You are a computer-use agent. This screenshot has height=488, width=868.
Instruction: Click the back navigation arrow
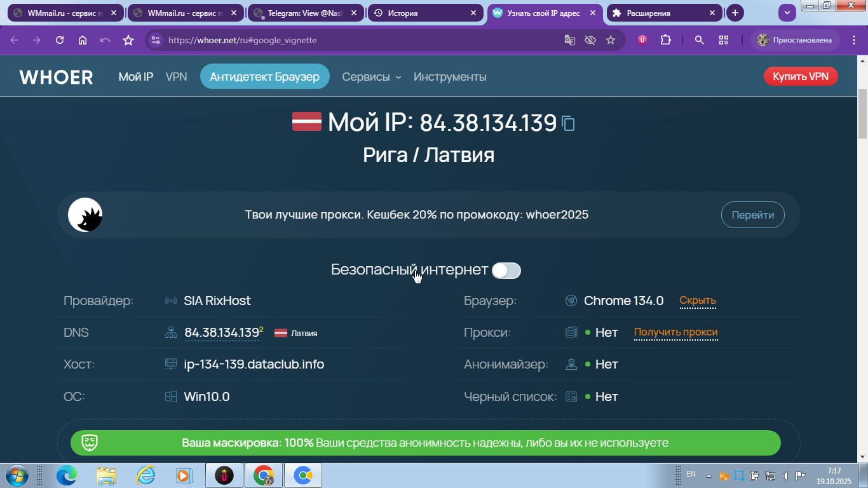(14, 40)
